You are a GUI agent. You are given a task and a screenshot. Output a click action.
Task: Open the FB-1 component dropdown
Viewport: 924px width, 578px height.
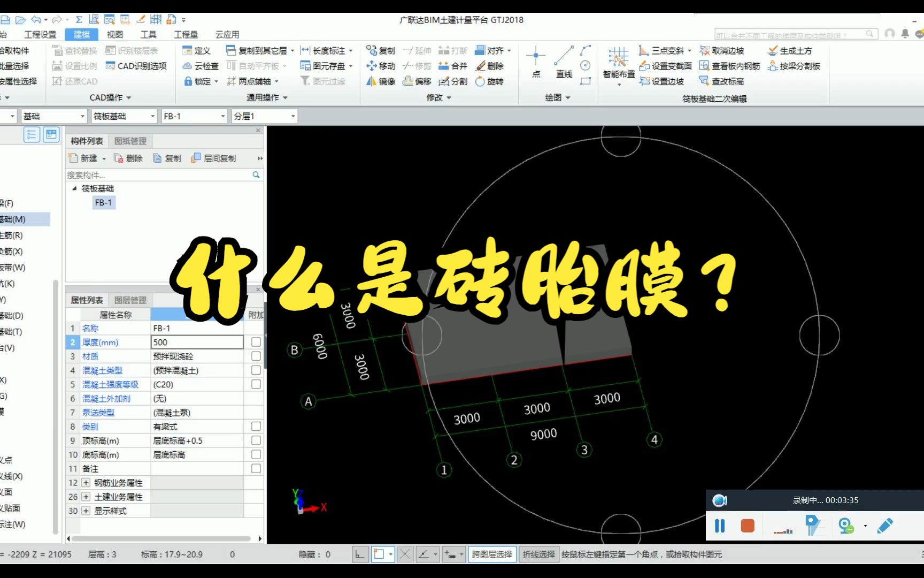194,116
